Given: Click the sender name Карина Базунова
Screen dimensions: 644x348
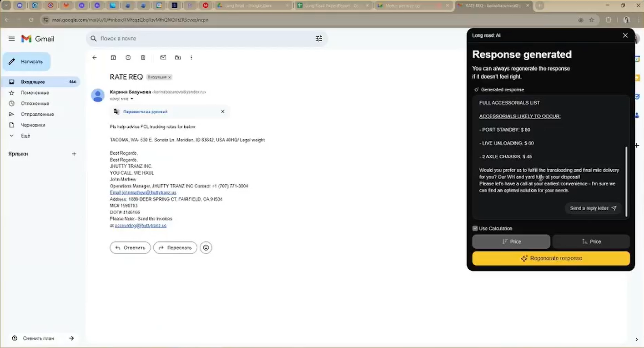Looking at the screenshot, I should coord(131,92).
